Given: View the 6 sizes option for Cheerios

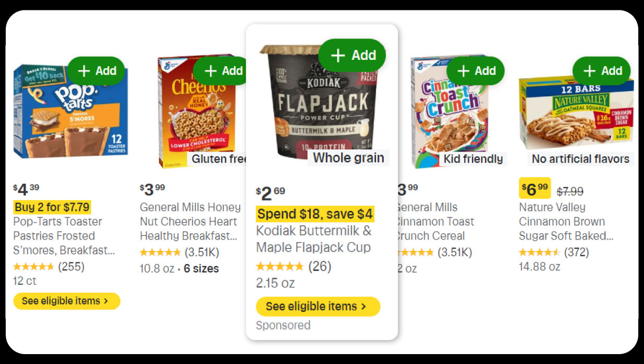Looking at the screenshot, I should pyautogui.click(x=201, y=269).
